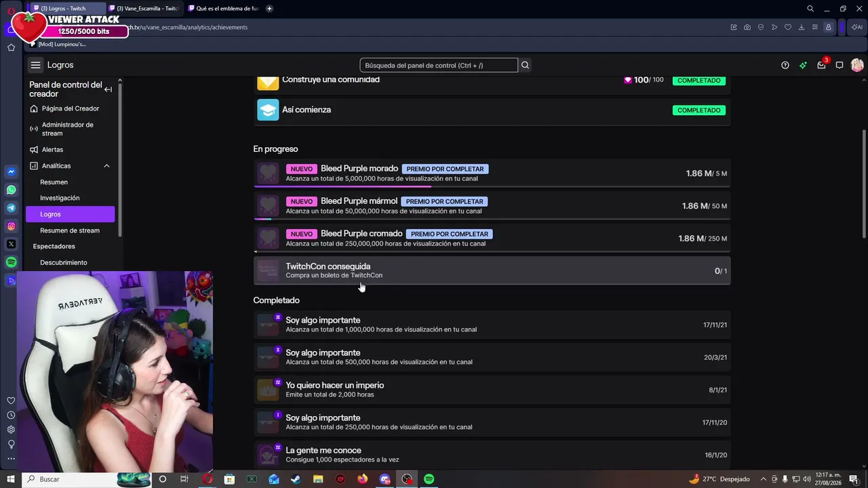Click the dashboard search input field

tap(439, 65)
